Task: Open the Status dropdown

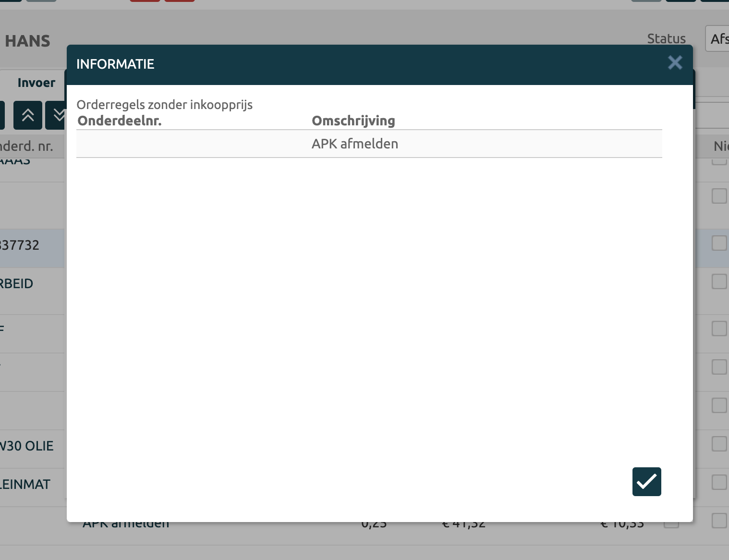Action: (x=718, y=39)
